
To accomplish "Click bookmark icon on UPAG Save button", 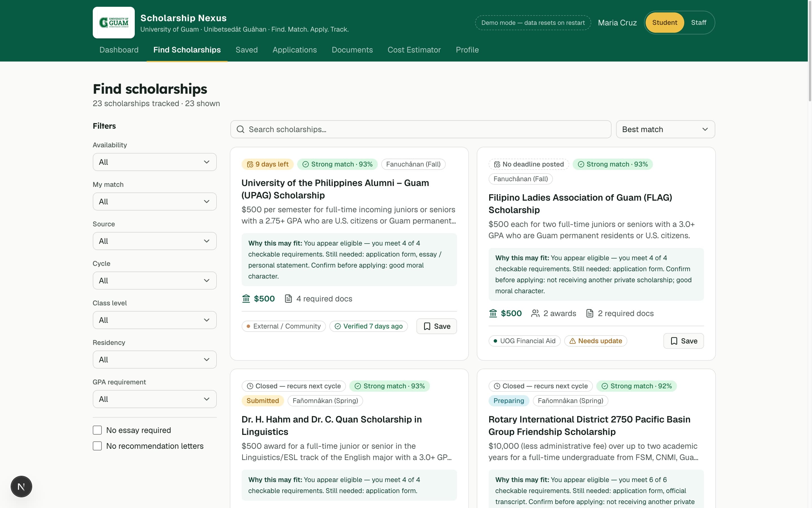I will tap(427, 326).
